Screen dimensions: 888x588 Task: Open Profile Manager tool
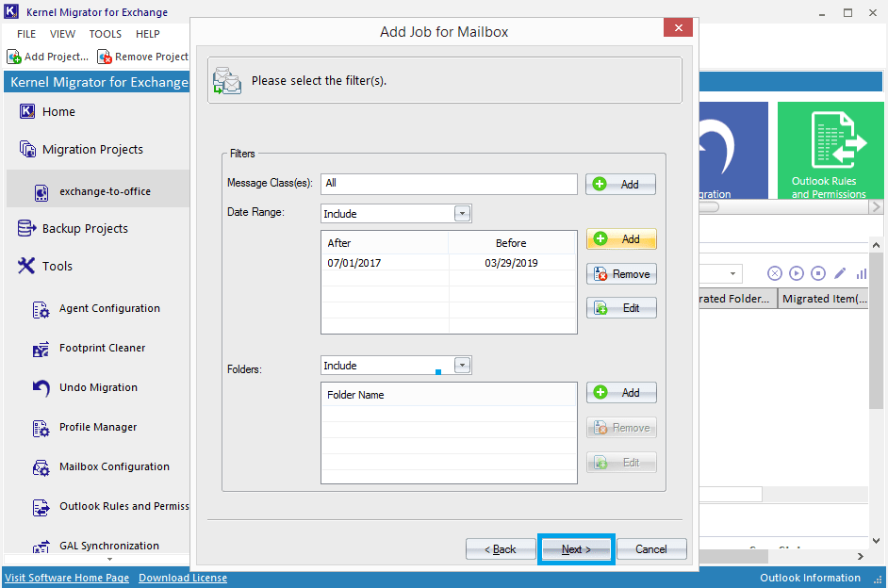(x=98, y=427)
